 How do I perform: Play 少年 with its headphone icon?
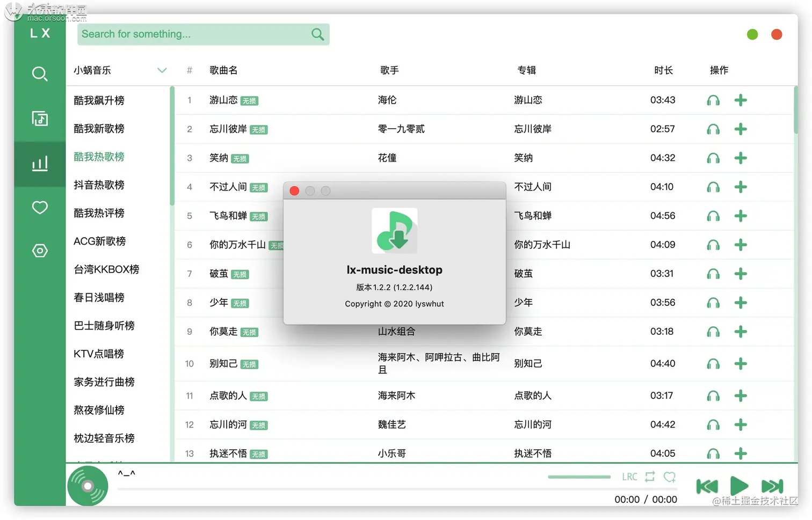click(713, 303)
